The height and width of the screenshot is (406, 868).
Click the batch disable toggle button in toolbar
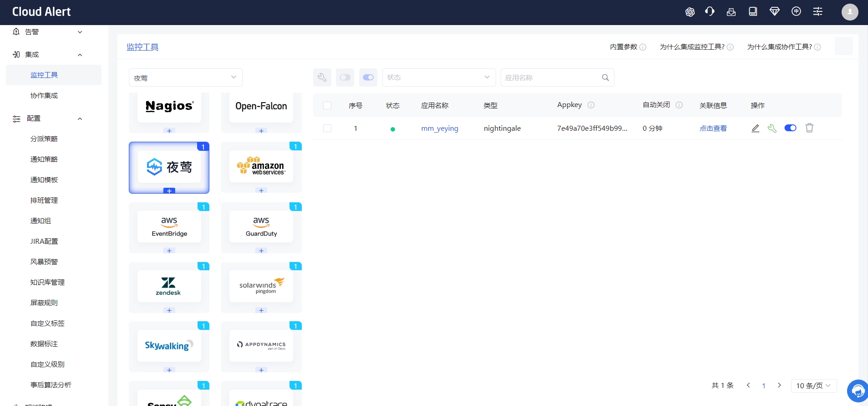click(345, 77)
